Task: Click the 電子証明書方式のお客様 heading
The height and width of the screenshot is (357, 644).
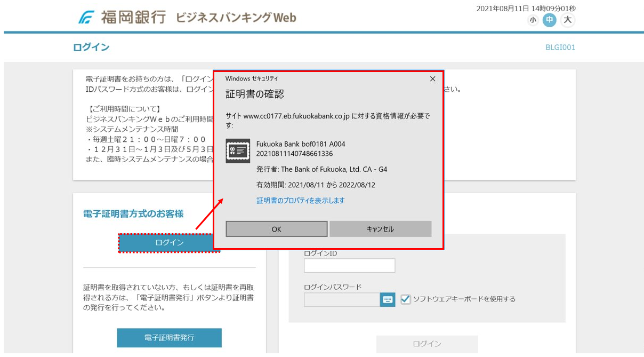Action: (133, 214)
